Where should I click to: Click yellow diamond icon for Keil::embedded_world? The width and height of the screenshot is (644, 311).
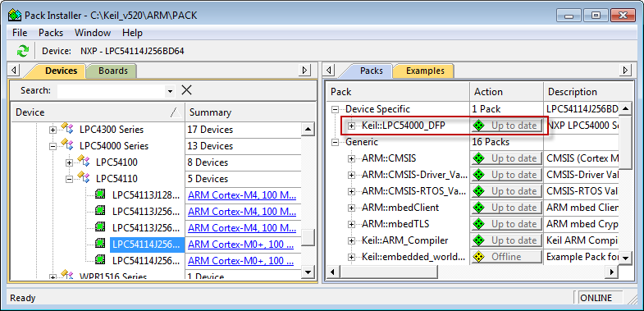[478, 257]
